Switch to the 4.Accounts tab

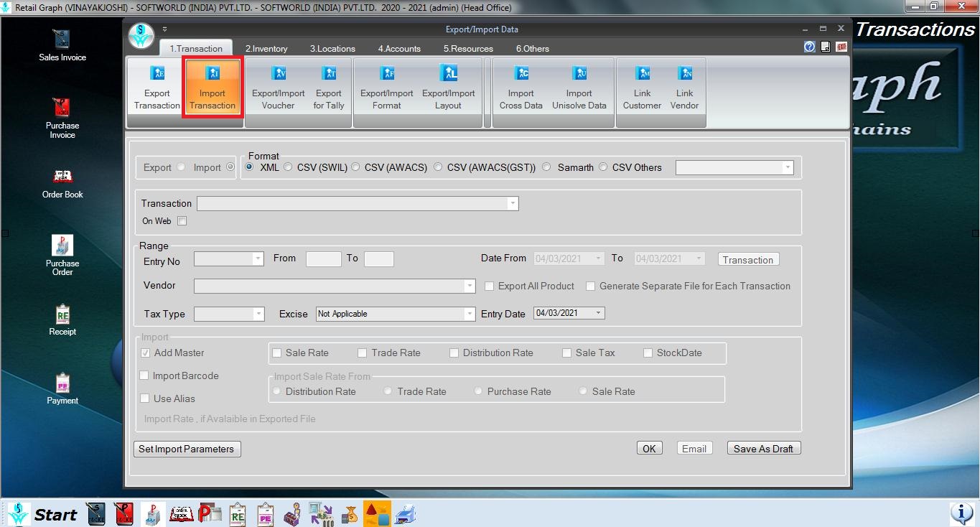pos(399,48)
